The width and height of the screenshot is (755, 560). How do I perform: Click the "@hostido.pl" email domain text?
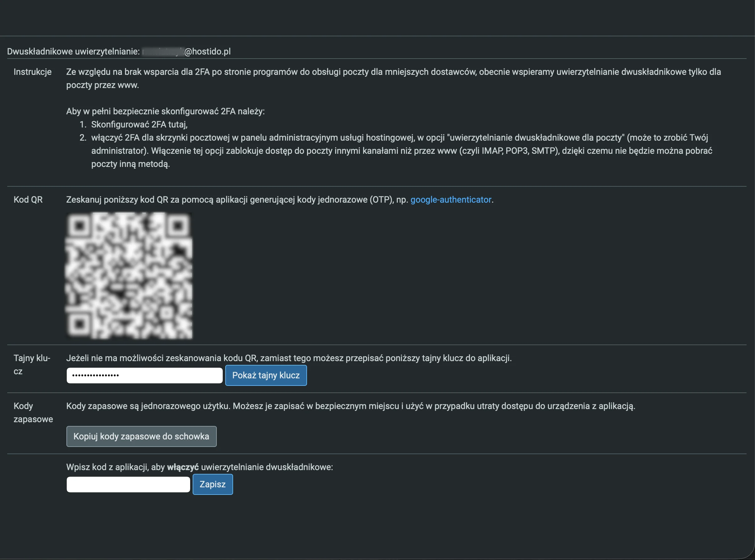(x=207, y=52)
